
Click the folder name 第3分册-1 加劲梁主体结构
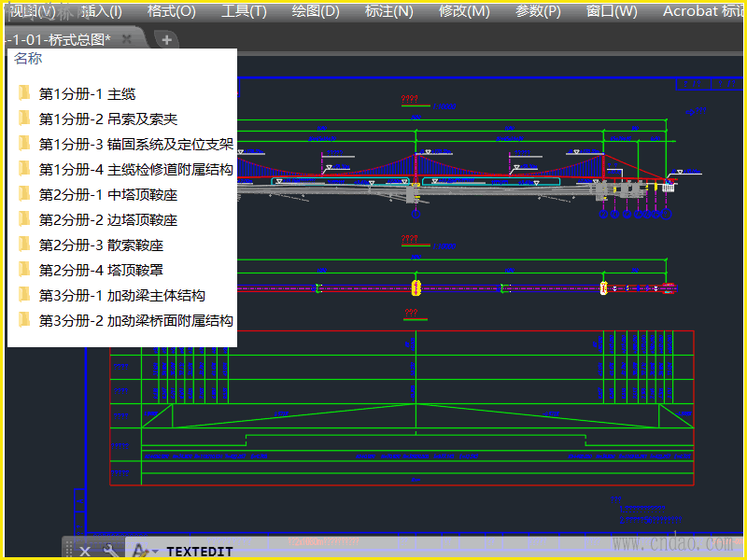pyautogui.click(x=122, y=295)
